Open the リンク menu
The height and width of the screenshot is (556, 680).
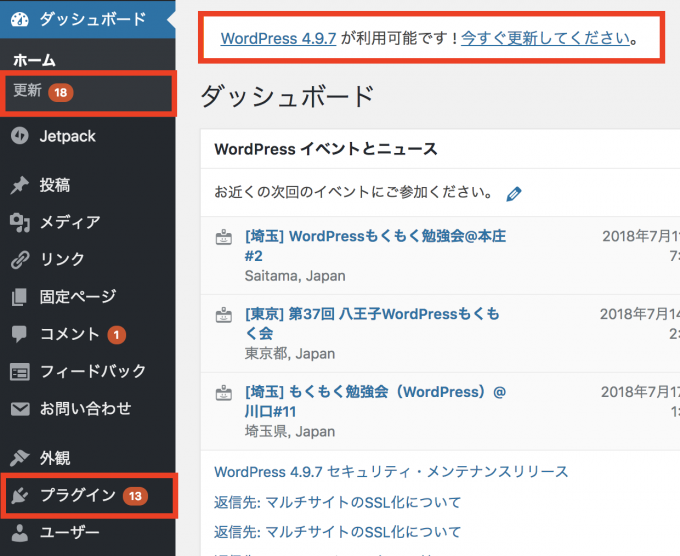tap(88, 259)
